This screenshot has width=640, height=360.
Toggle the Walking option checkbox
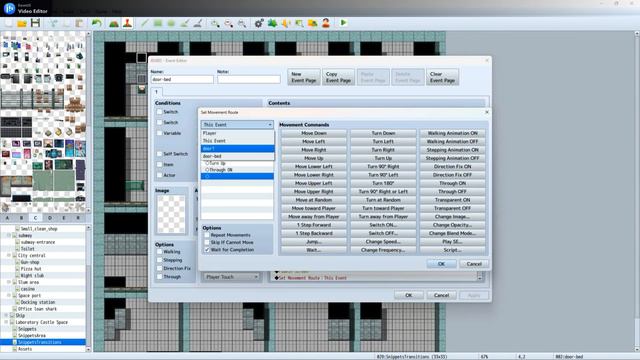tap(160, 252)
